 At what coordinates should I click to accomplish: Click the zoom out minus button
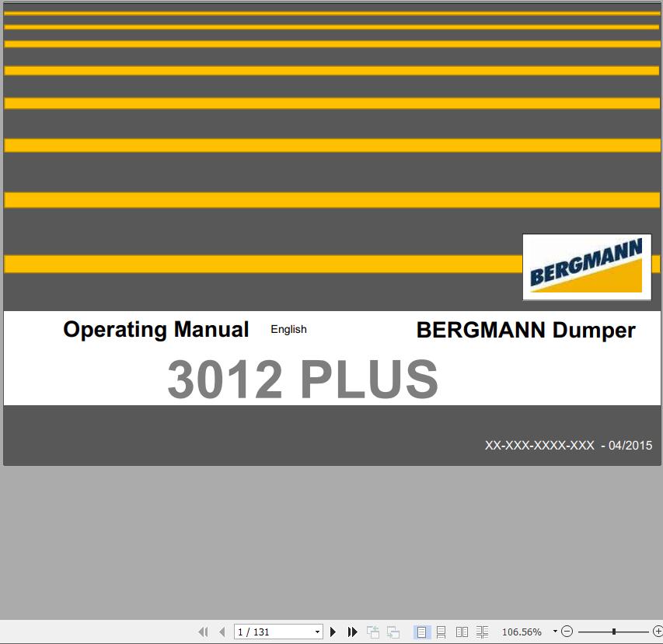click(x=567, y=632)
